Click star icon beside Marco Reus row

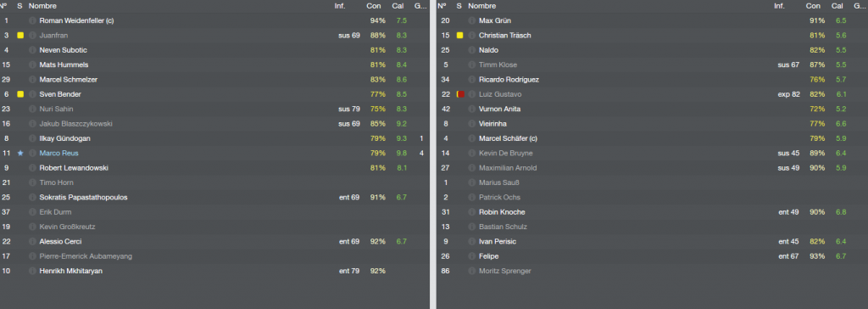point(20,153)
